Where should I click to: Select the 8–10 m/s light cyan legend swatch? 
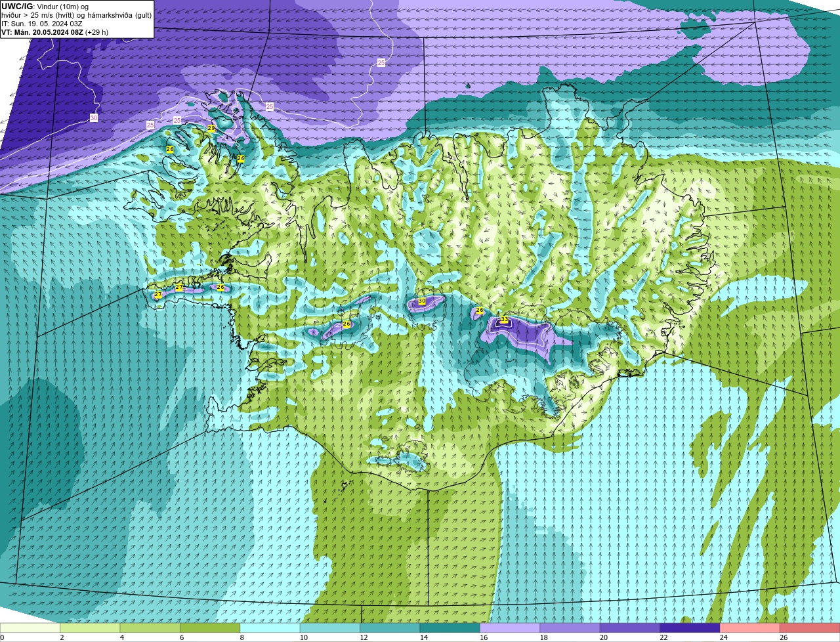click(x=270, y=628)
